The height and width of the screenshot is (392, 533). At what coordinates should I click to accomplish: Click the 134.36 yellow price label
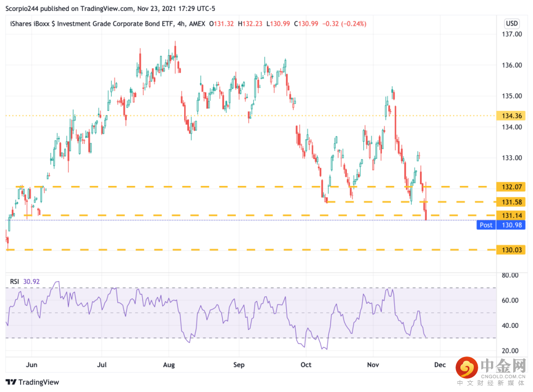click(511, 116)
